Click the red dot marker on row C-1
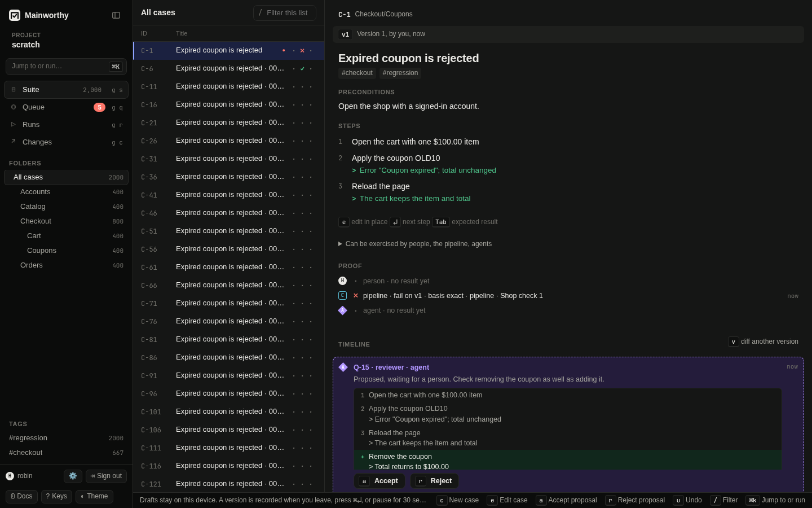Image resolution: width=812 pixels, height=508 pixels. [x=284, y=51]
